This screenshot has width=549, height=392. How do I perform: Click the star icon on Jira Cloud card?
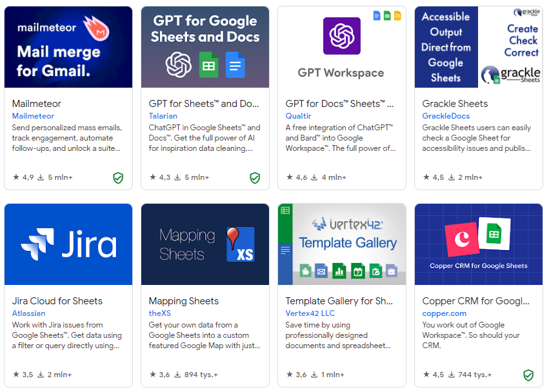tap(15, 375)
